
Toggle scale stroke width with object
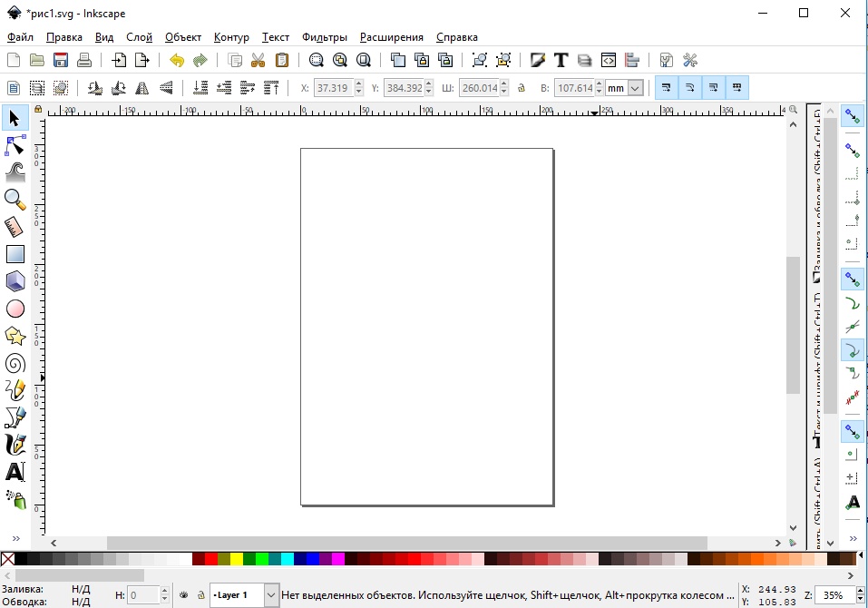pos(667,87)
